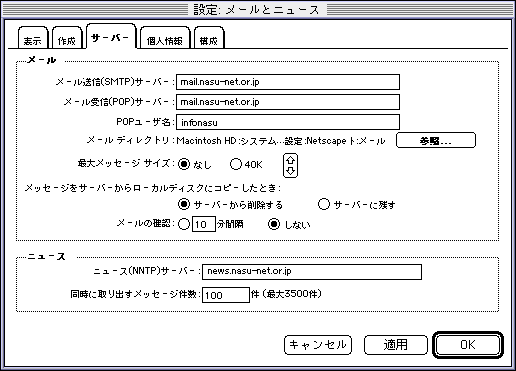The image size is (516, 371).
Task: Click the window title 設定: メールとニュース
Action: click(x=256, y=10)
